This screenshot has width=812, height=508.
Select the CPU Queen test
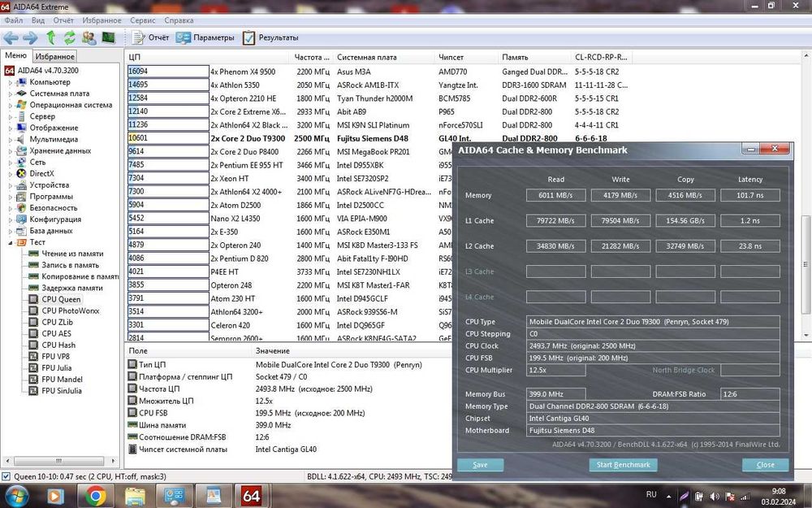[61, 299]
